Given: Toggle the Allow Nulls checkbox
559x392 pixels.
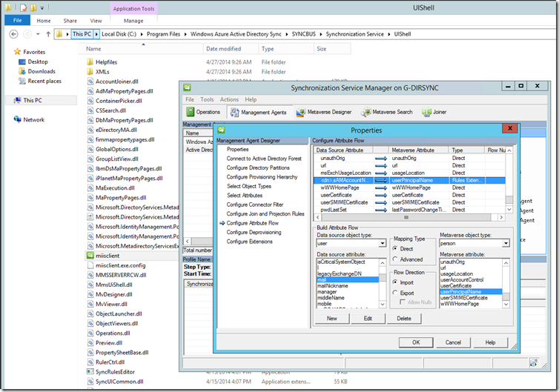Looking at the screenshot, I should (x=403, y=302).
